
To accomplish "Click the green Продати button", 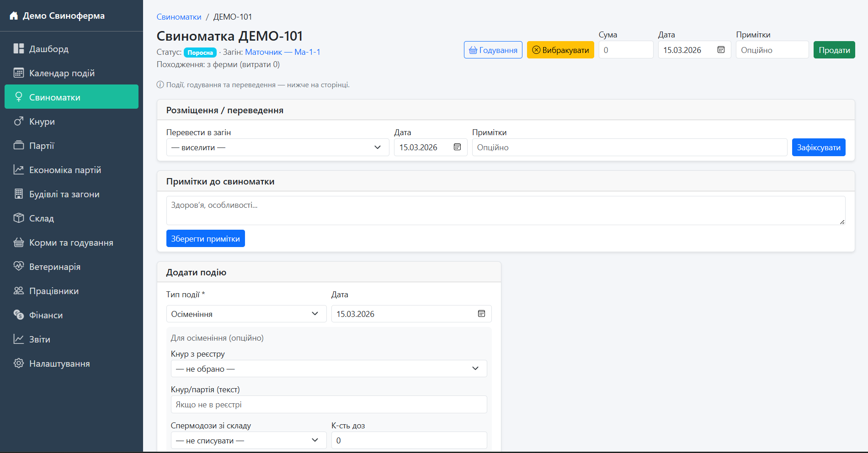I will pos(834,50).
